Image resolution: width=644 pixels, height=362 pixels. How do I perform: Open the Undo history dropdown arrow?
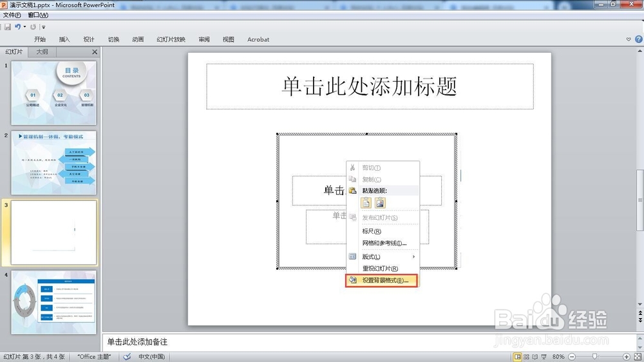tap(24, 26)
